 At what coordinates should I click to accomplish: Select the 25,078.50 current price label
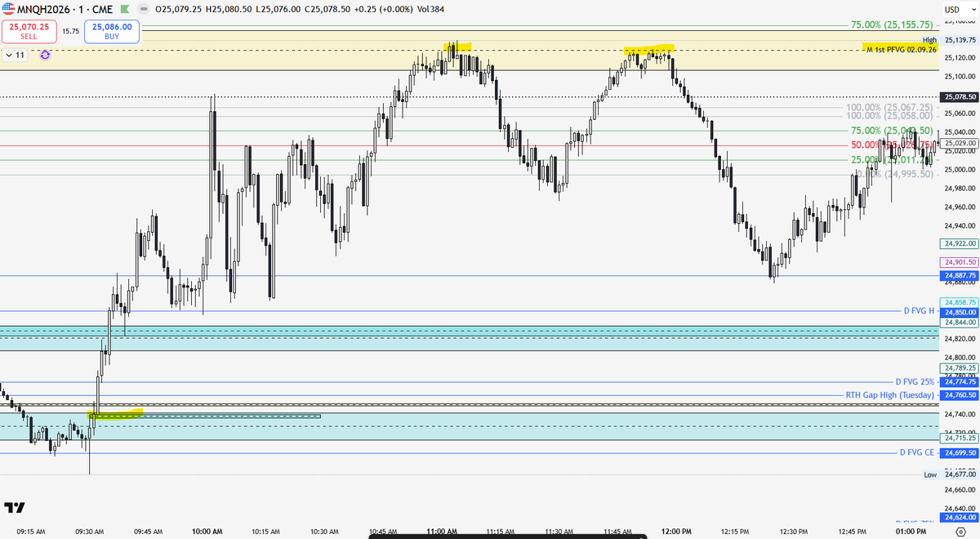pyautogui.click(x=960, y=96)
